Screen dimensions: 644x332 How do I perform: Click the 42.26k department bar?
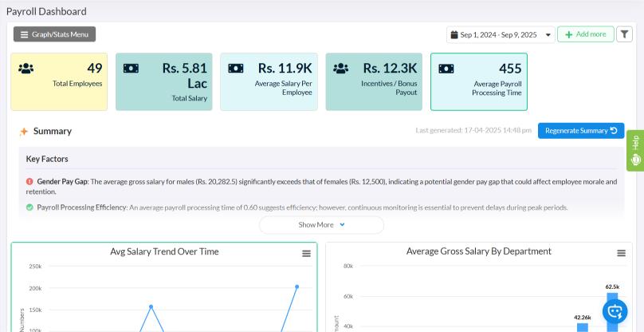[x=583, y=327]
